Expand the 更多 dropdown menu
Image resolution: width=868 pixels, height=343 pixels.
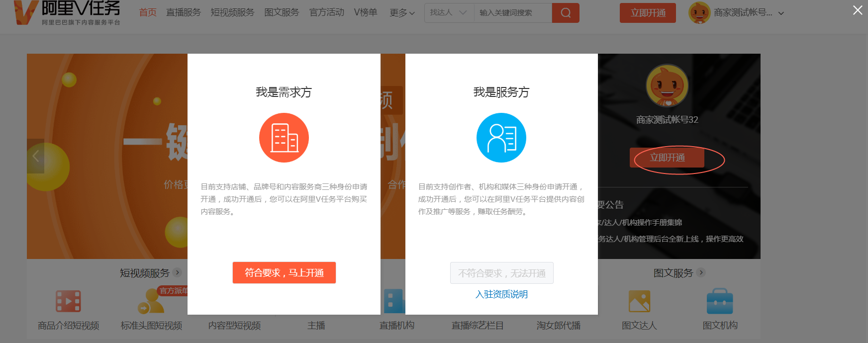[402, 13]
